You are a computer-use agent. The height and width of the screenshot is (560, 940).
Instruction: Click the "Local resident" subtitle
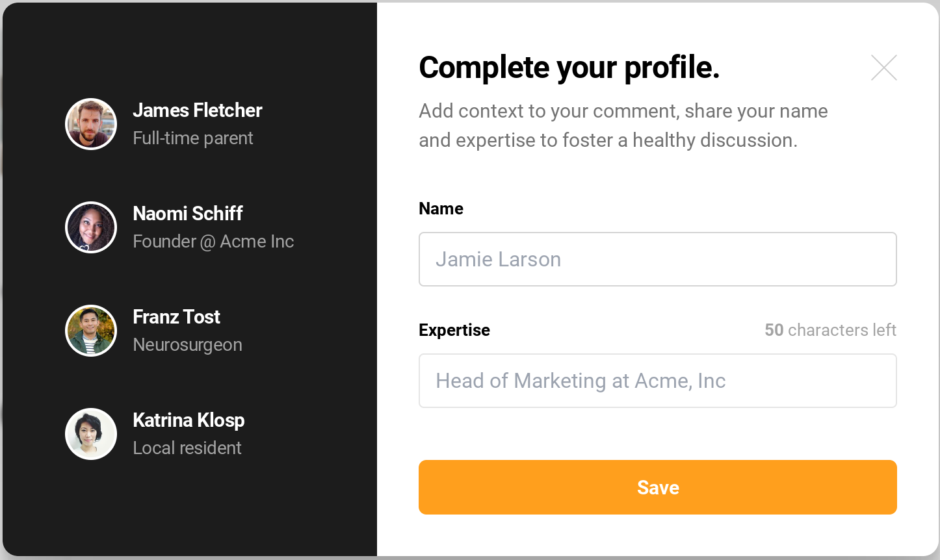[187, 448]
